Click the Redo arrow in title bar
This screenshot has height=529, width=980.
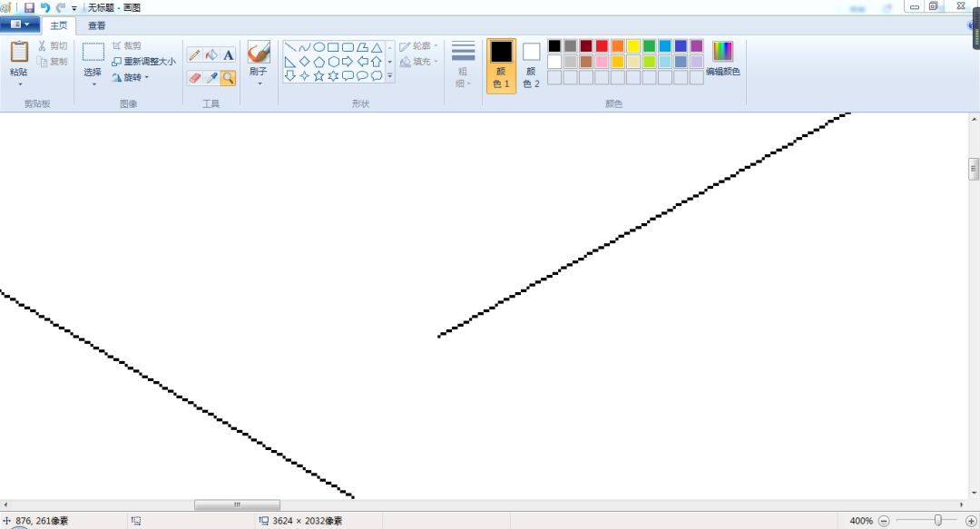(x=61, y=7)
